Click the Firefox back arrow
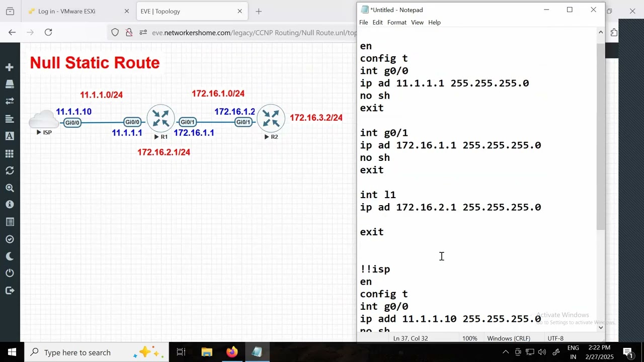This screenshot has width=644, height=362. pyautogui.click(x=12, y=32)
